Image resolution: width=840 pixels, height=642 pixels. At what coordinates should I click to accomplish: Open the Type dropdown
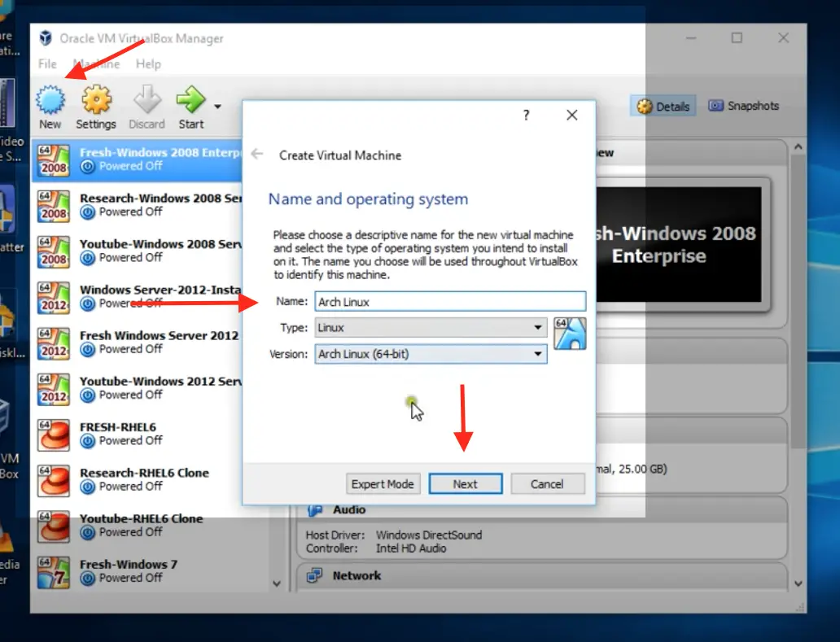(x=536, y=328)
